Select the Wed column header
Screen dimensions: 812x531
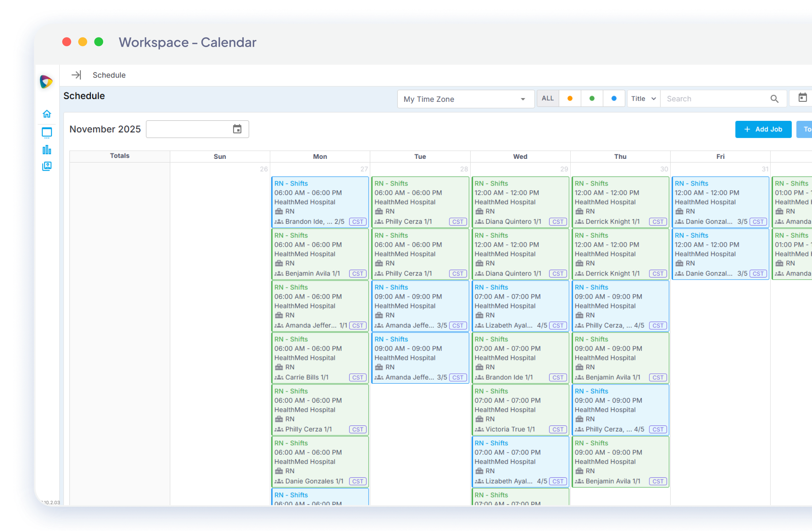(520, 157)
